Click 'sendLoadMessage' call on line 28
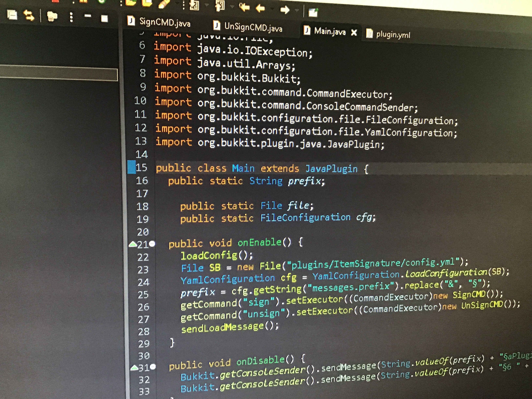 (222, 328)
